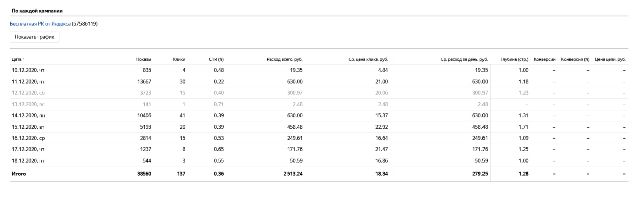This screenshot has height=198, width=644.
Task: Open the Бесплатная РК от Яндекса campaign link
Action: click(x=40, y=23)
